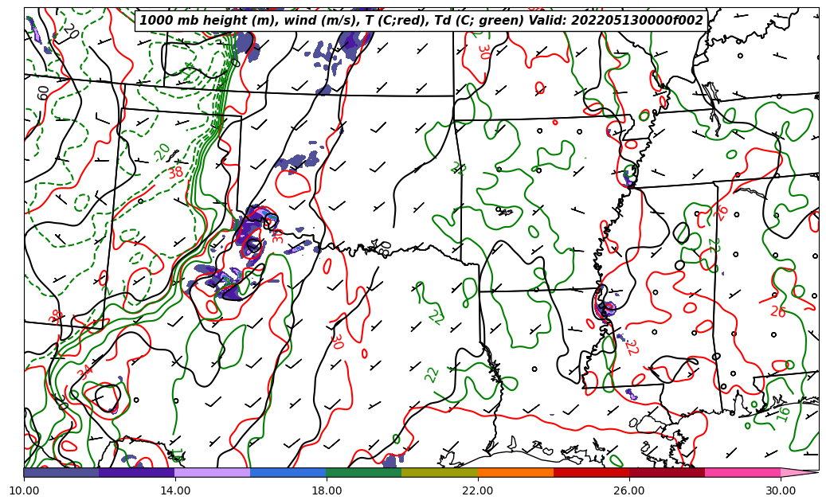Viewport: 826px width, 504px height.
Task: Select the orange 22–24 colorbar segment
Action: (x=515, y=473)
